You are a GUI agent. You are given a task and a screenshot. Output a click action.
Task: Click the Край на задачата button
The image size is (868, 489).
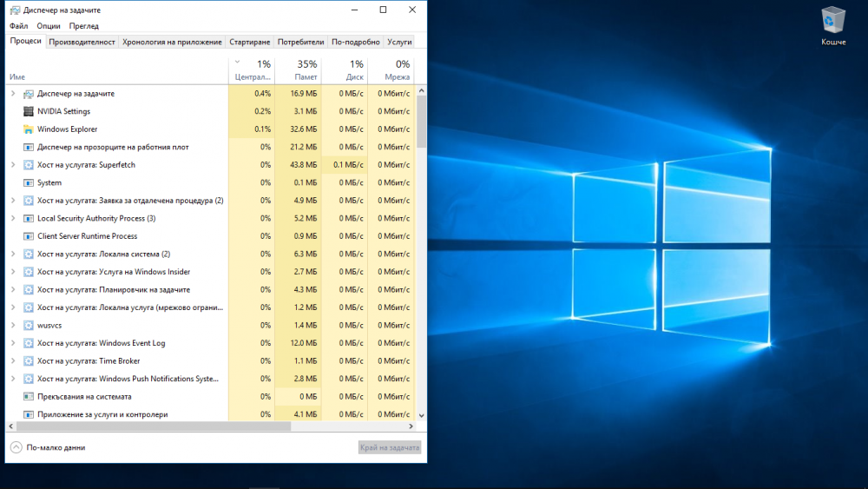tap(390, 447)
